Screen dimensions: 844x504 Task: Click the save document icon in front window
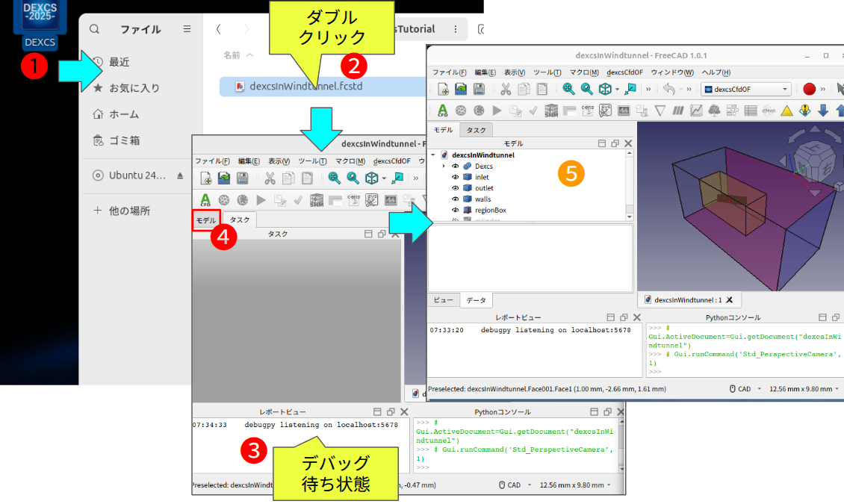click(x=479, y=89)
